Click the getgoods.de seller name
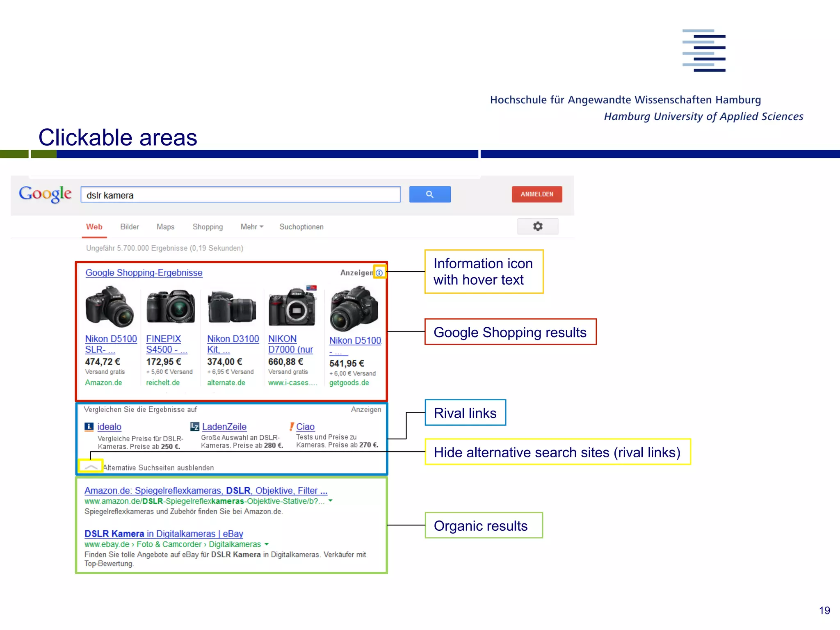Viewport: 840px width, 630px height. tap(349, 383)
